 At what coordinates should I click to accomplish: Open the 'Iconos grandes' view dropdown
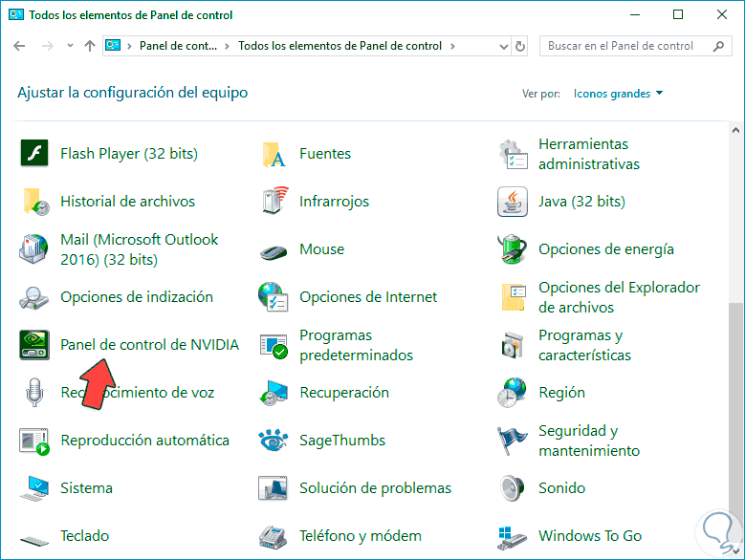pos(618,94)
